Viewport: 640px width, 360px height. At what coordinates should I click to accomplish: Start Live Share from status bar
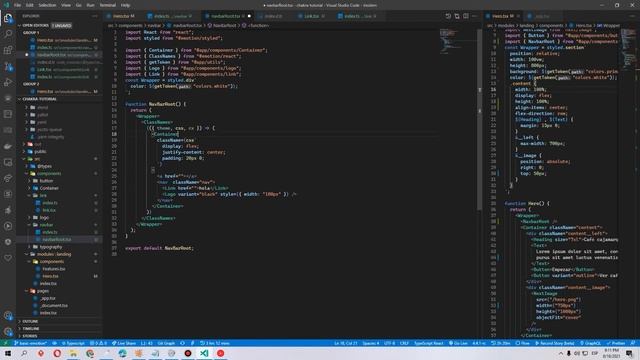coord(124,343)
